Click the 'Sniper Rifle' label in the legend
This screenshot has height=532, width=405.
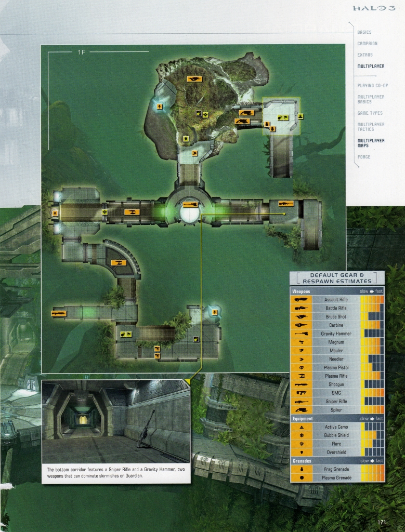pos(336,402)
